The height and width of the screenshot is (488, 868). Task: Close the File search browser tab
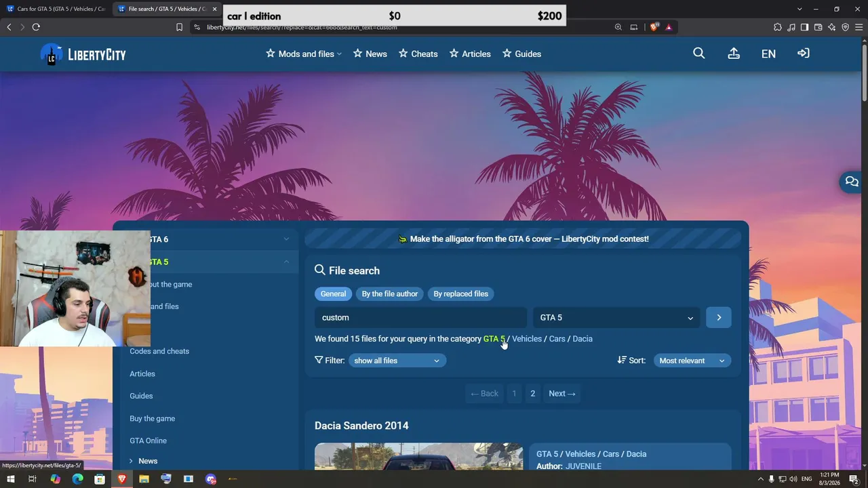pos(214,9)
